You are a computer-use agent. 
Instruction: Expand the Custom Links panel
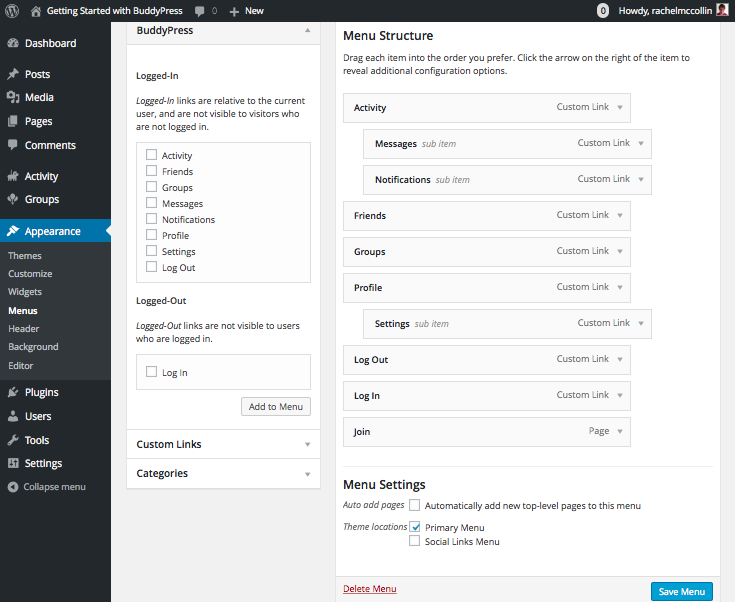click(308, 444)
